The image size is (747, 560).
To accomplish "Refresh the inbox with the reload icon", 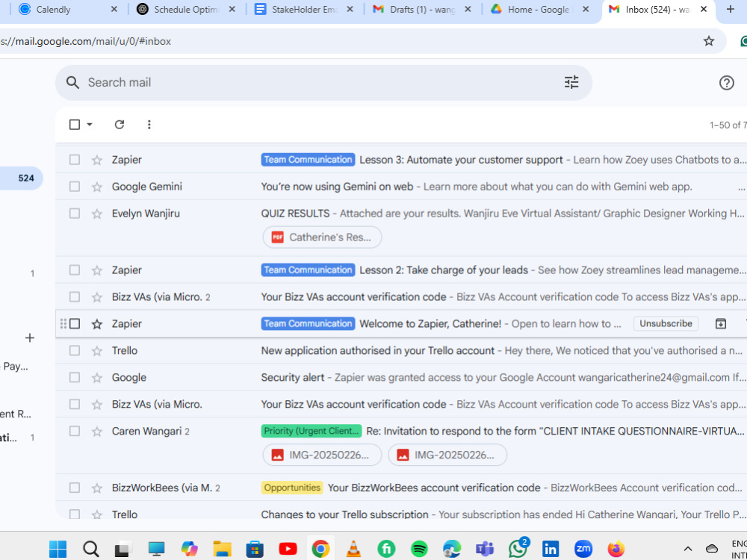I will pos(119,124).
